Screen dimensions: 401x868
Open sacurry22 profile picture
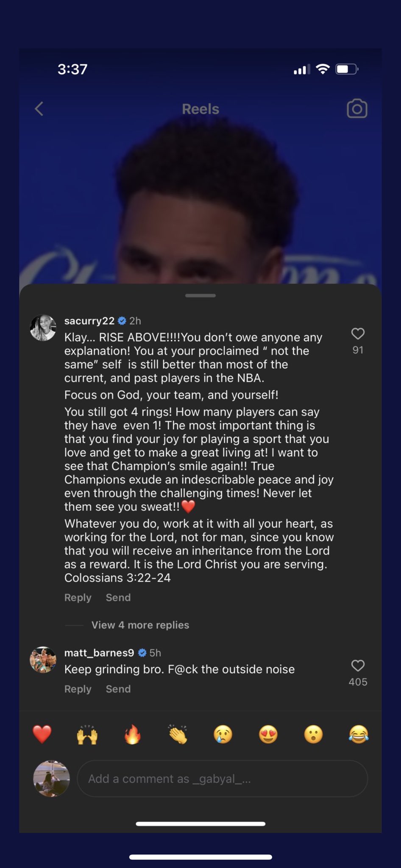coord(43,328)
